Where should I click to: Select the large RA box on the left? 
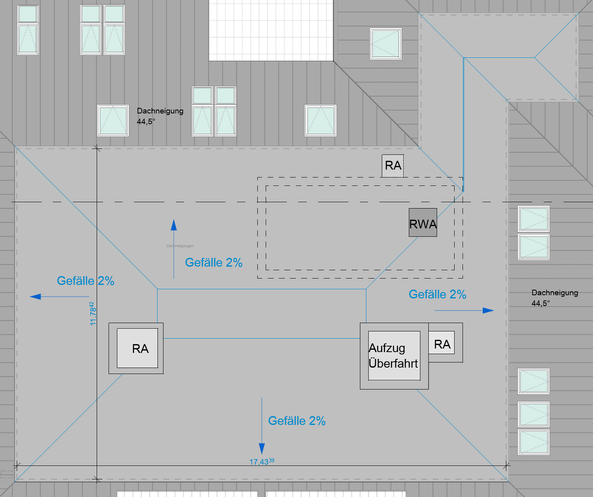click(137, 348)
